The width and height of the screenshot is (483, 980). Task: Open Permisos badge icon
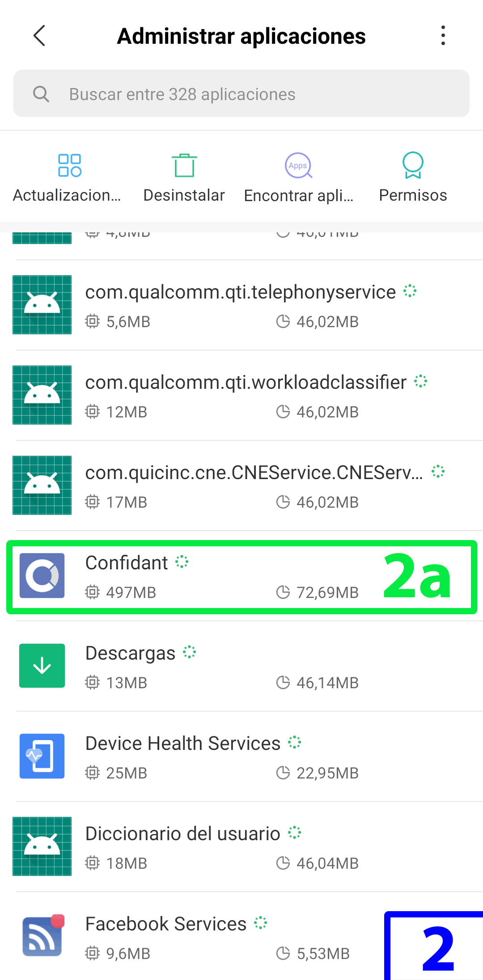tap(413, 165)
